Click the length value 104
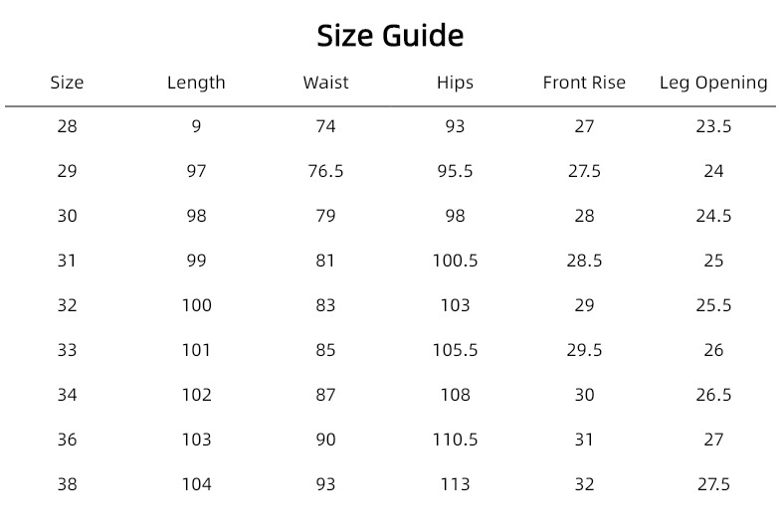The image size is (781, 532). [x=196, y=484]
